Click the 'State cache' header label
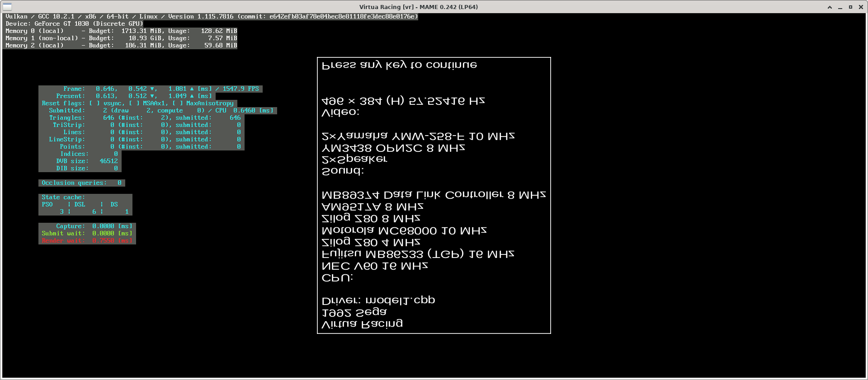868x380 pixels. point(63,197)
